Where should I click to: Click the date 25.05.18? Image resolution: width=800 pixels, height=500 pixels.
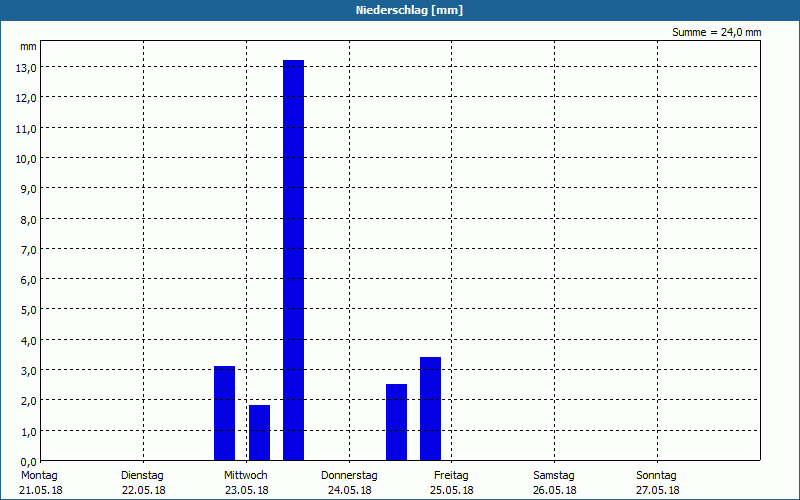click(452, 491)
